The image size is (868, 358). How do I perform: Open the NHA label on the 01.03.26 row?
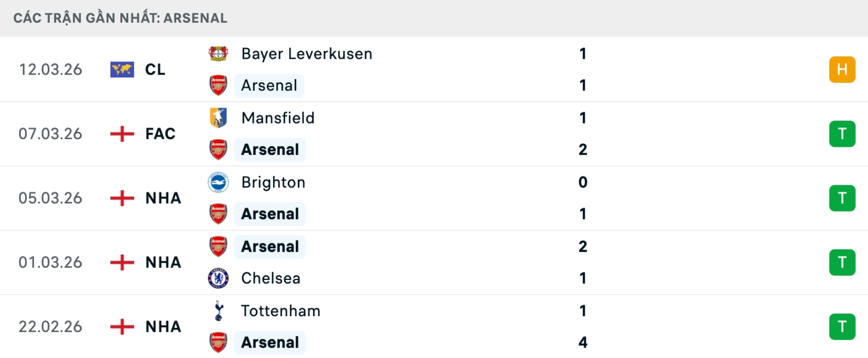point(163,262)
